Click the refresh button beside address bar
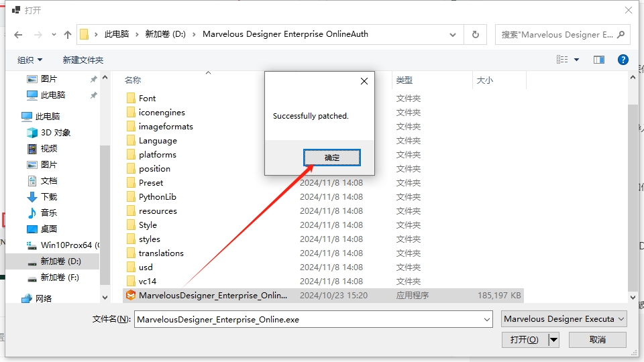The image size is (644, 362). (x=476, y=34)
